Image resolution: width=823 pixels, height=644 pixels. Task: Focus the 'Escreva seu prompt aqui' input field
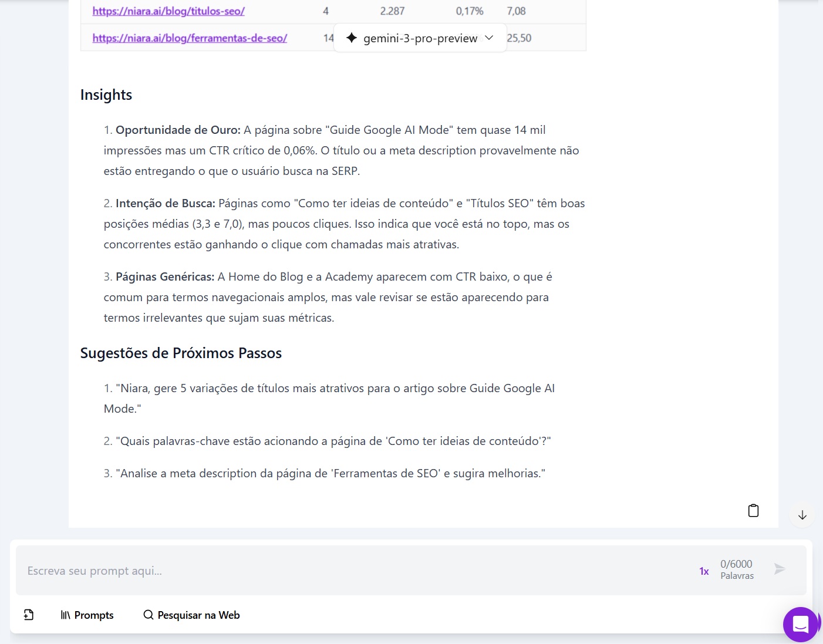352,571
